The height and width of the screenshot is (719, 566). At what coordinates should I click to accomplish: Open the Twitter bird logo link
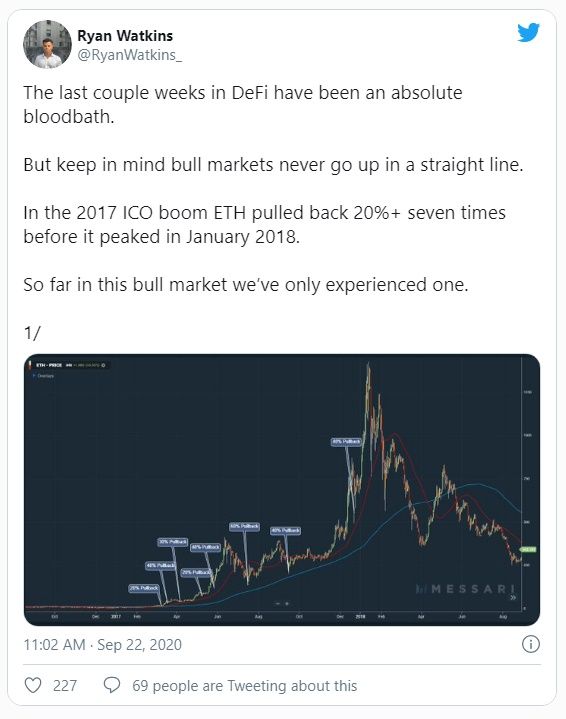[528, 33]
